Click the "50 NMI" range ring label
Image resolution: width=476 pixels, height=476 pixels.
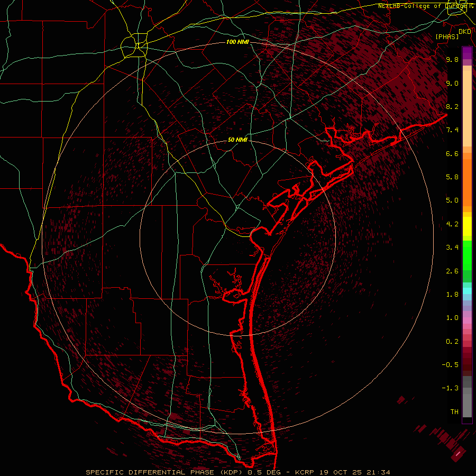[x=237, y=140]
